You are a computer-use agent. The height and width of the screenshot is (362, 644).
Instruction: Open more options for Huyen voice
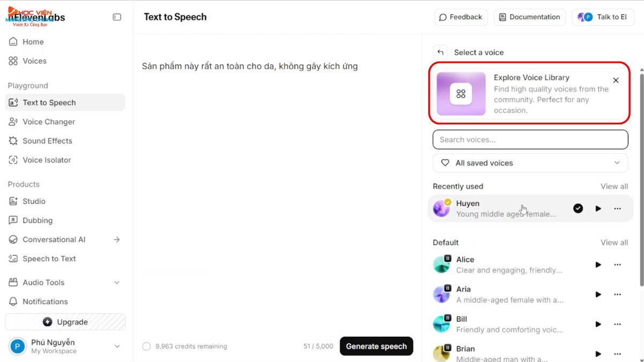point(617,209)
